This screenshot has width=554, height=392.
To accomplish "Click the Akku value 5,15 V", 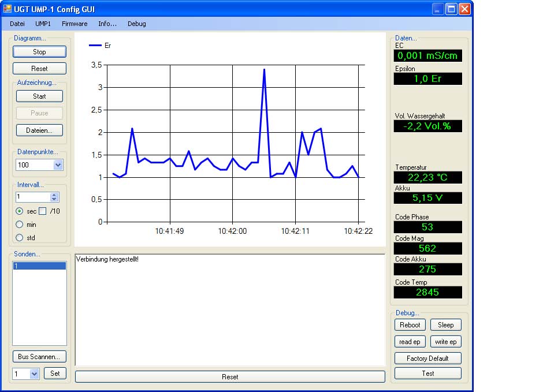I will tap(428, 198).
